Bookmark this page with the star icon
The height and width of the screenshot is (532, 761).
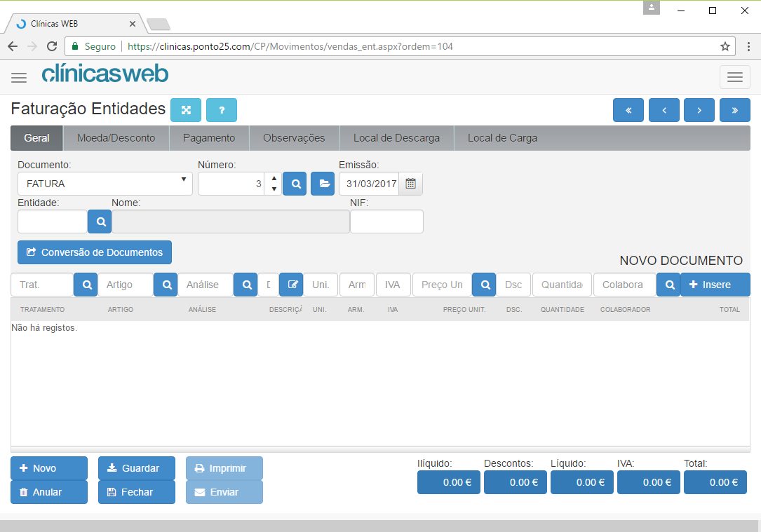point(725,46)
